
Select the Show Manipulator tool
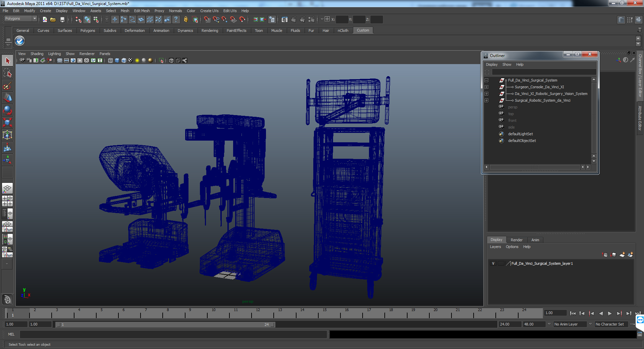click(x=7, y=160)
